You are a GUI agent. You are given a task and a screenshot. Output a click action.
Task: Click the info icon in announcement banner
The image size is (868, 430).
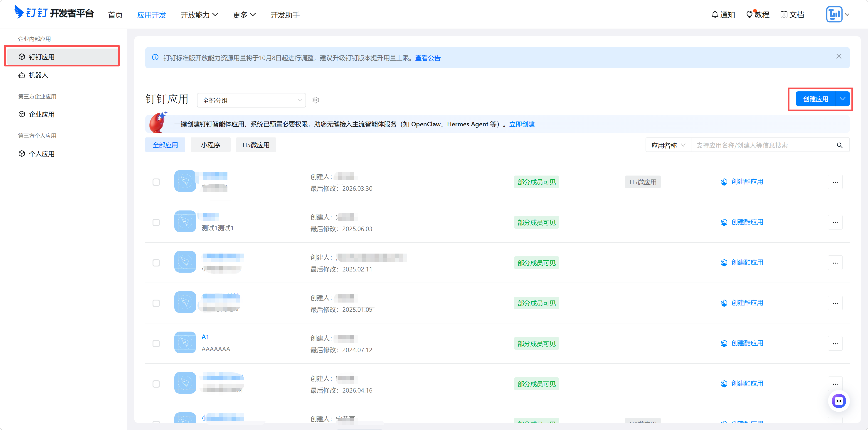pyautogui.click(x=155, y=57)
